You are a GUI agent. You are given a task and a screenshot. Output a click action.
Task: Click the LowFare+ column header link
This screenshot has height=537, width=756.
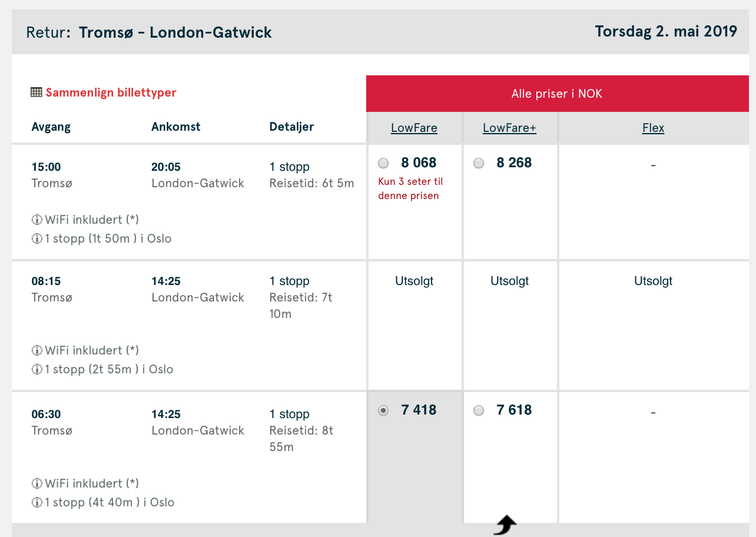(509, 128)
